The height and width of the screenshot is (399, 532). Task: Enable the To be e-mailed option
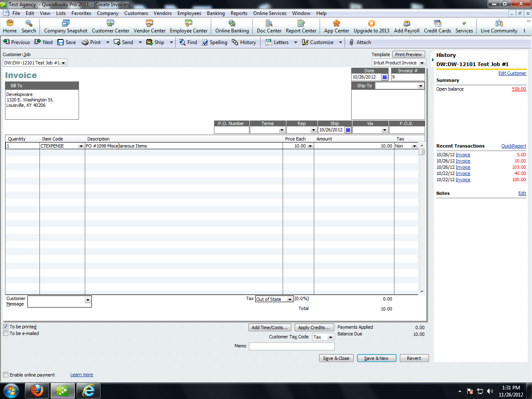pos(6,333)
